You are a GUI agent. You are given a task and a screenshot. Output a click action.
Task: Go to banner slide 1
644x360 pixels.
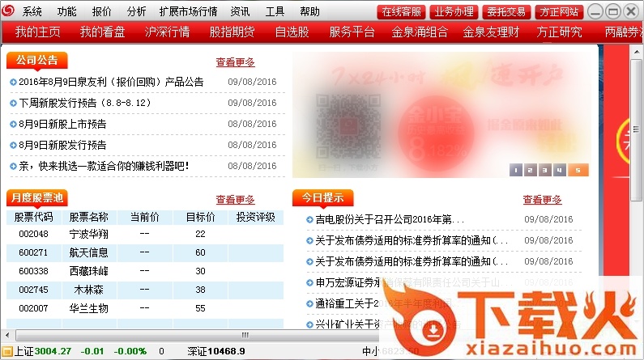(516, 170)
